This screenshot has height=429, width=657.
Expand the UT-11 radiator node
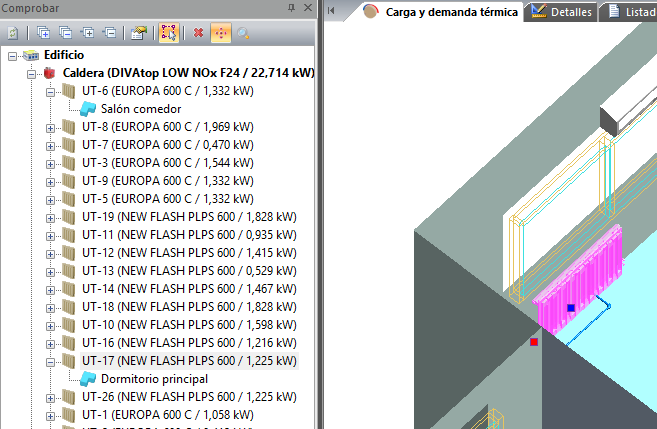pyautogui.click(x=50, y=236)
